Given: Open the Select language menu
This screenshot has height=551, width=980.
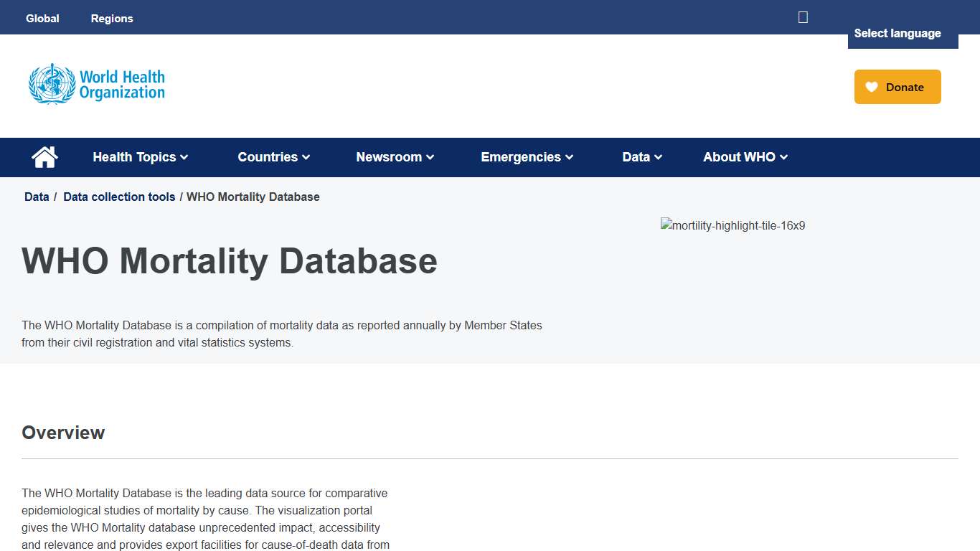Looking at the screenshot, I should tap(897, 33).
